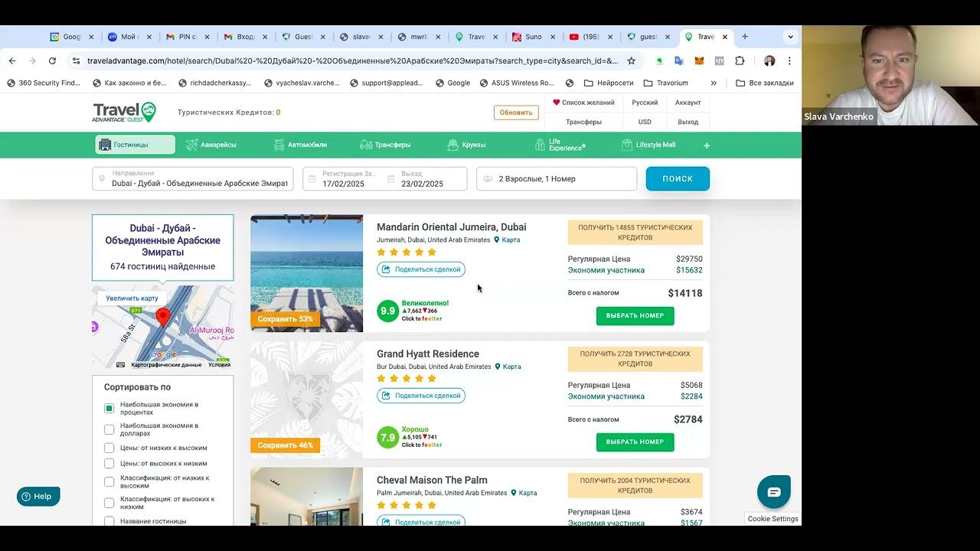The height and width of the screenshot is (551, 980).
Task: Change the language from Русский
Action: point(645,103)
